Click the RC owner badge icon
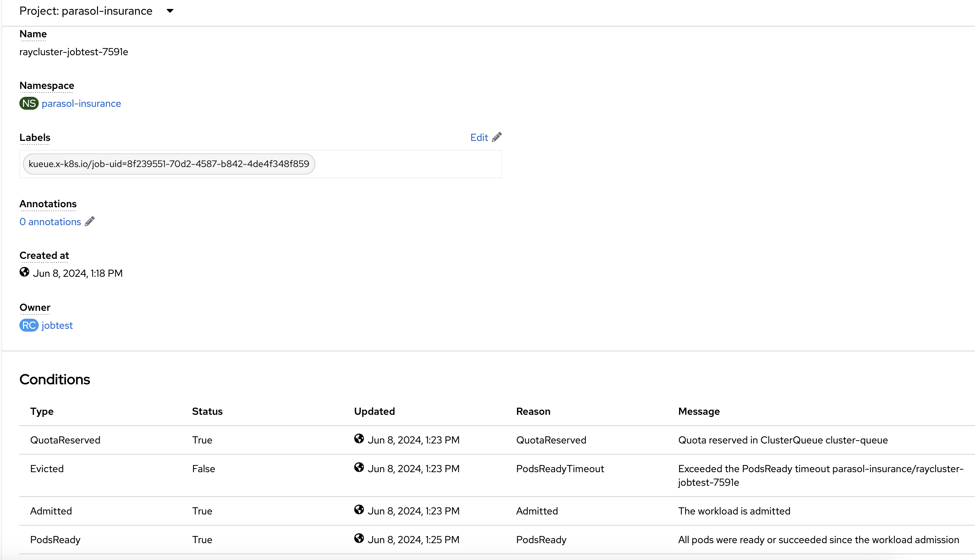 (x=29, y=326)
